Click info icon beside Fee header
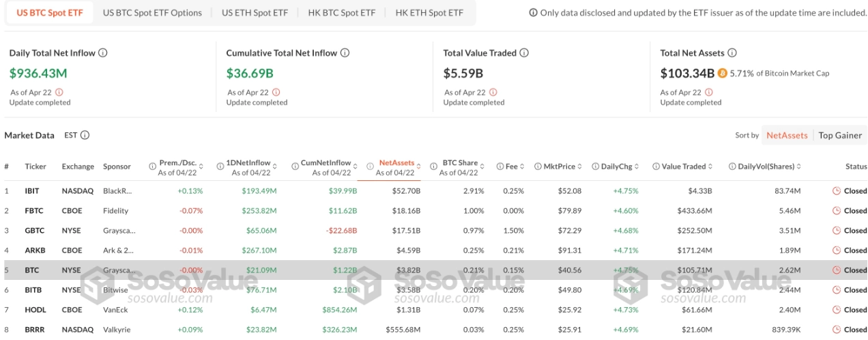Image resolution: width=868 pixels, height=340 pixels. [499, 166]
